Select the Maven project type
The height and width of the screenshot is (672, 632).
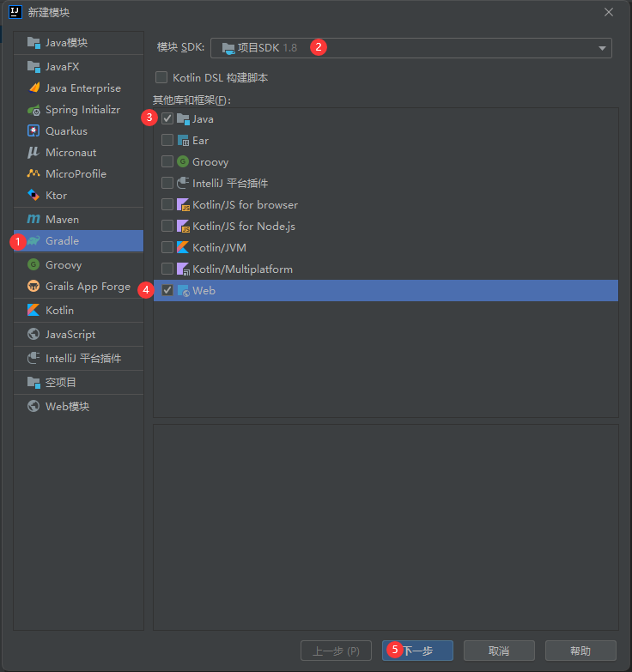[x=78, y=220]
